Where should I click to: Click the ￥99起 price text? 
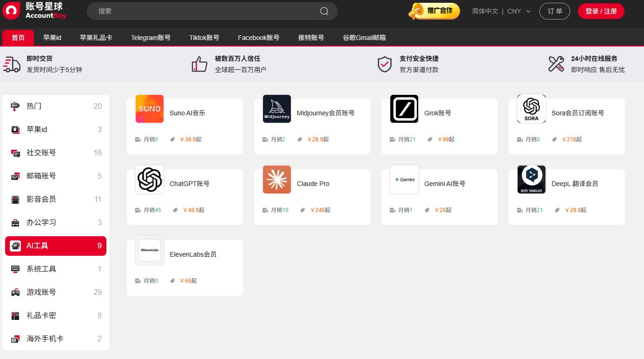point(446,140)
